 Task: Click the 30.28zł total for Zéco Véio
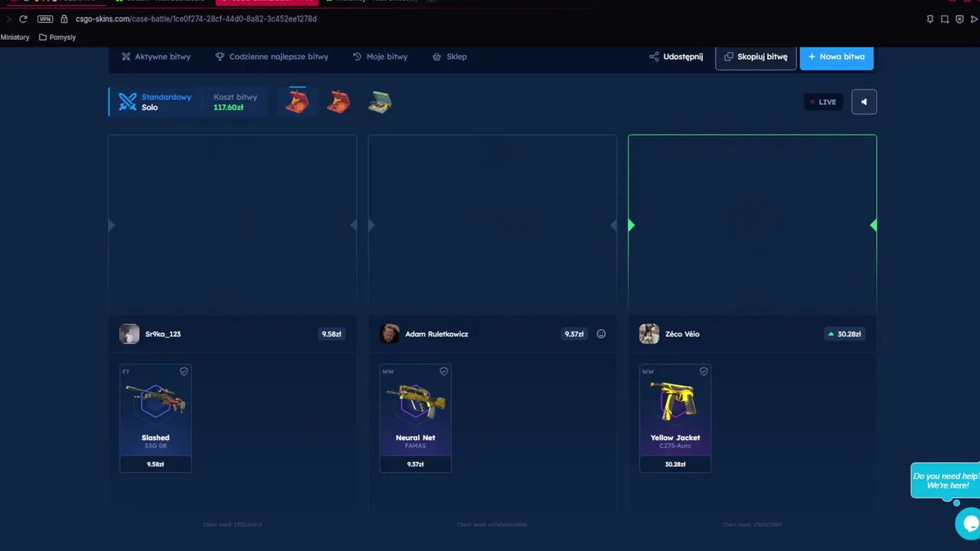point(844,334)
